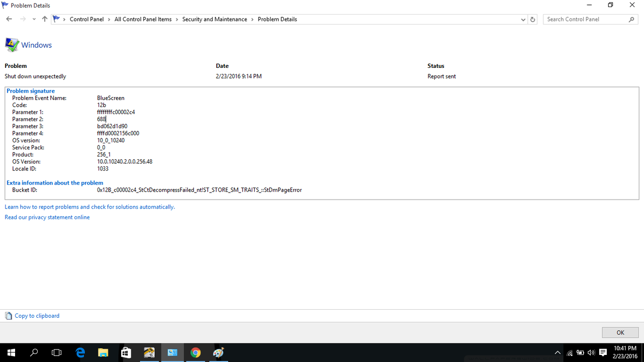Go up one level with the Up arrow
The width and height of the screenshot is (644, 362).
[x=45, y=19]
